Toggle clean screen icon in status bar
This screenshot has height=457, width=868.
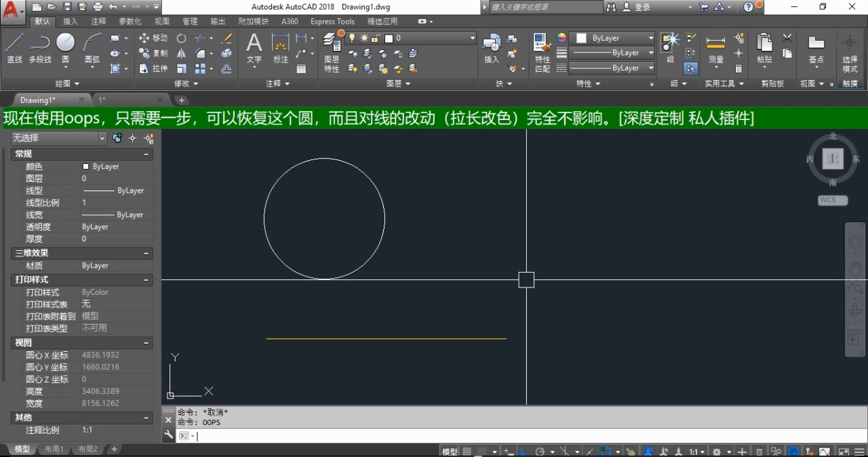click(843, 452)
